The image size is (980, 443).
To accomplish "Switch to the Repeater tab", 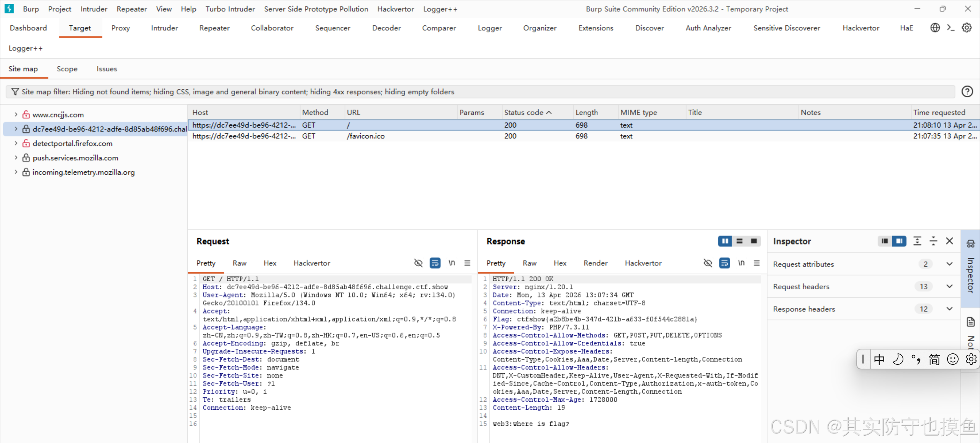I will click(x=214, y=28).
